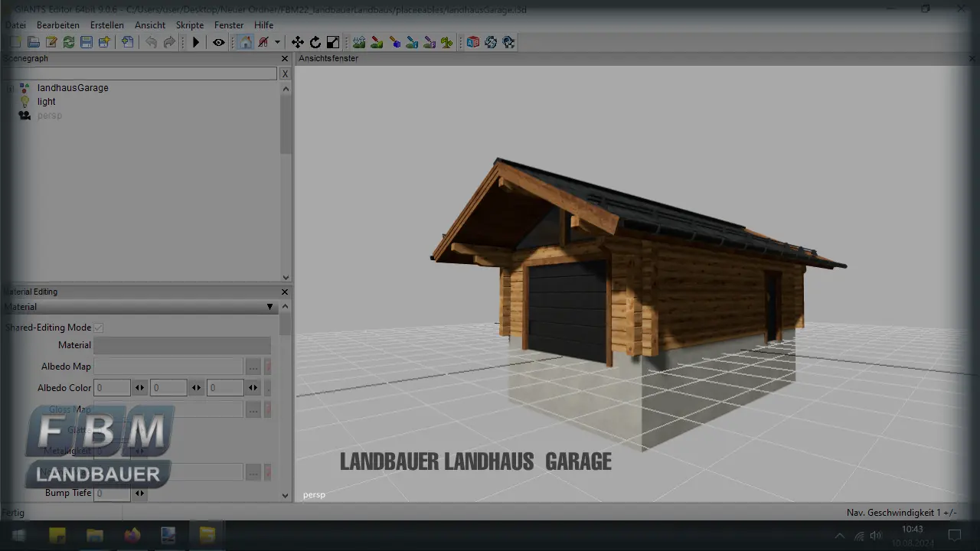Click Scenegraph scrollbar down arrow
Image resolution: width=980 pixels, height=551 pixels.
286,278
